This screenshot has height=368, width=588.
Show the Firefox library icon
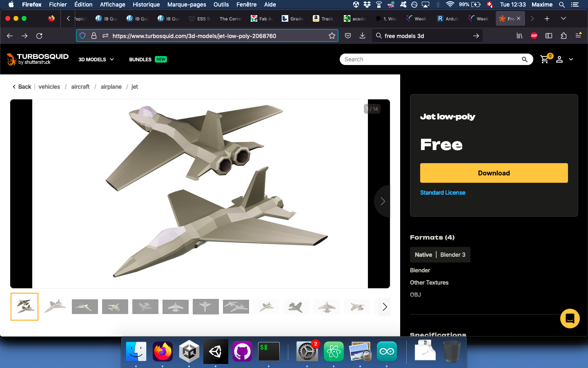[x=519, y=36]
